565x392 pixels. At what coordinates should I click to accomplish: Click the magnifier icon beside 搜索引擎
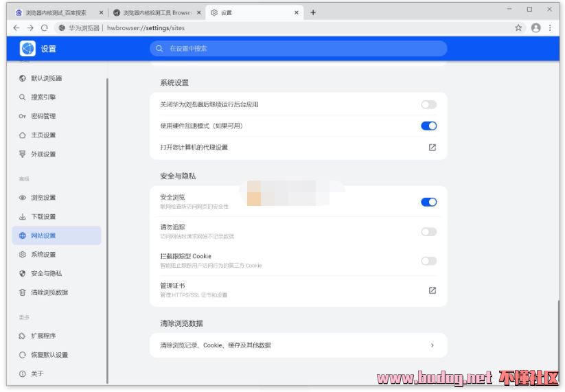pos(23,97)
